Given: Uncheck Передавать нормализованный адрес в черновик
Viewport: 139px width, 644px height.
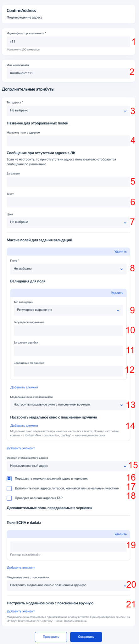Looking at the screenshot, I should (9, 479).
